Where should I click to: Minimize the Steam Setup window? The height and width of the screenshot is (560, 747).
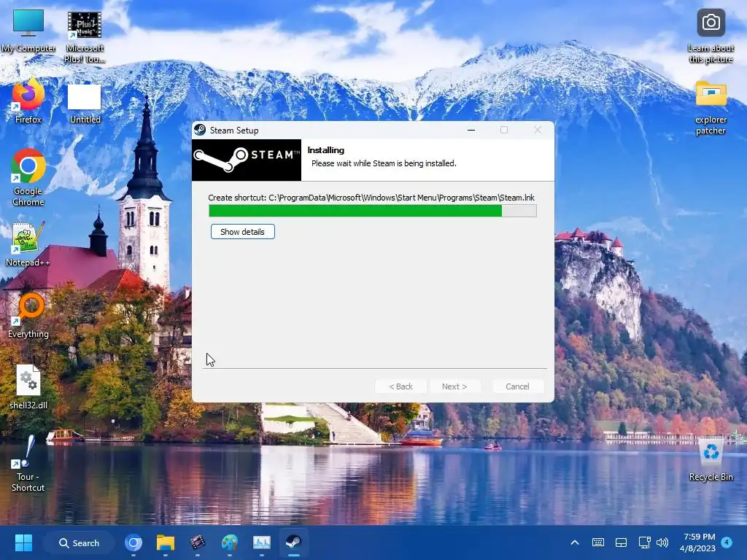coord(471,130)
